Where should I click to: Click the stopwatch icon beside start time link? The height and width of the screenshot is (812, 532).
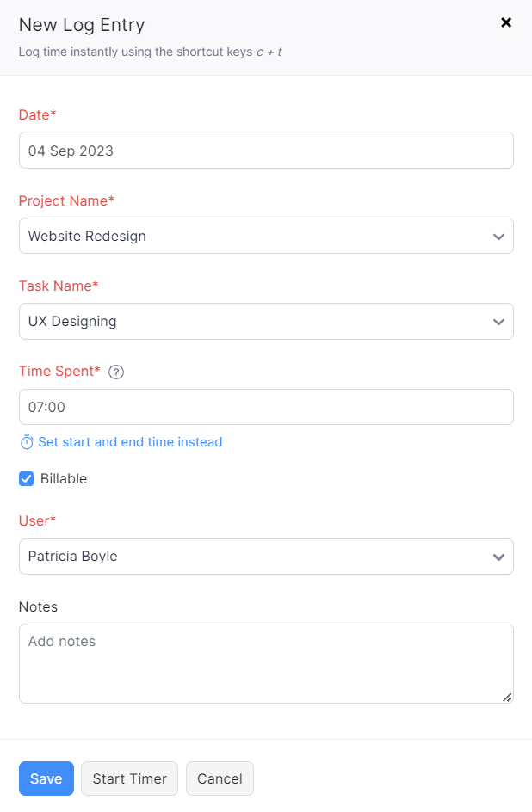27,442
